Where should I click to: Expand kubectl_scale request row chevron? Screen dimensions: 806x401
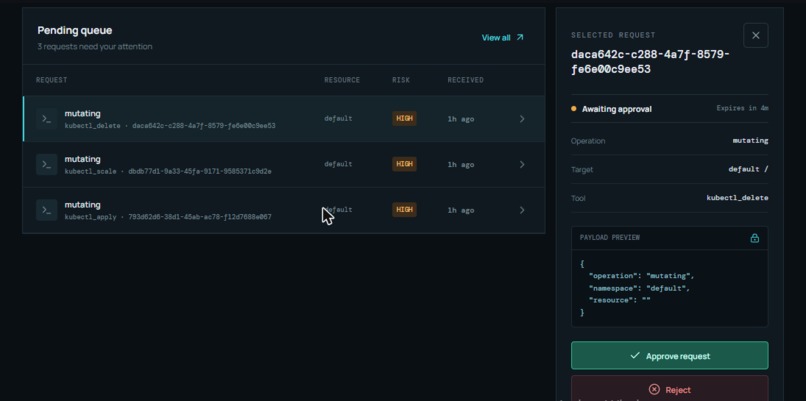coord(522,165)
